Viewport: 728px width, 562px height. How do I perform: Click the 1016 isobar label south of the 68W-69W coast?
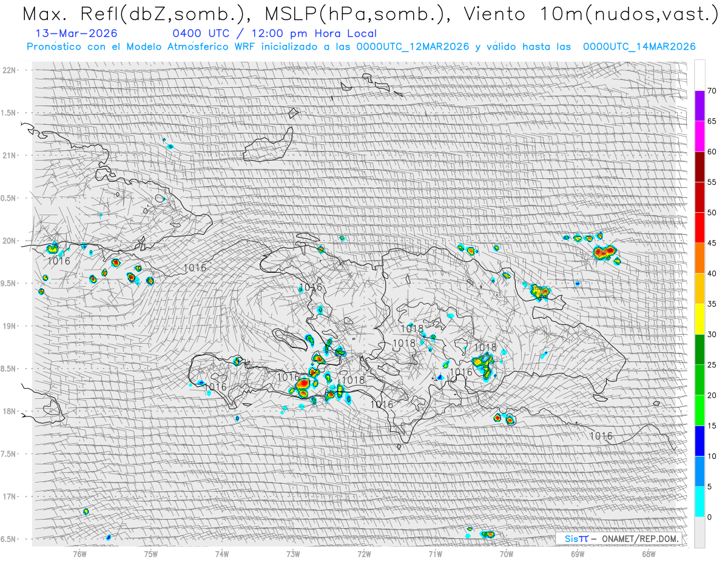click(x=601, y=436)
